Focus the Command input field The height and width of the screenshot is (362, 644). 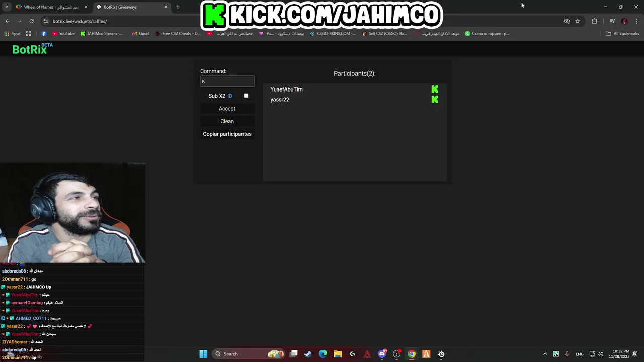(x=227, y=81)
